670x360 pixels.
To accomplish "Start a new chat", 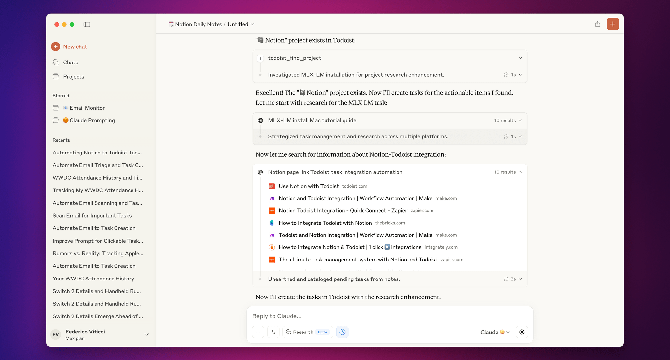I will 69,47.
